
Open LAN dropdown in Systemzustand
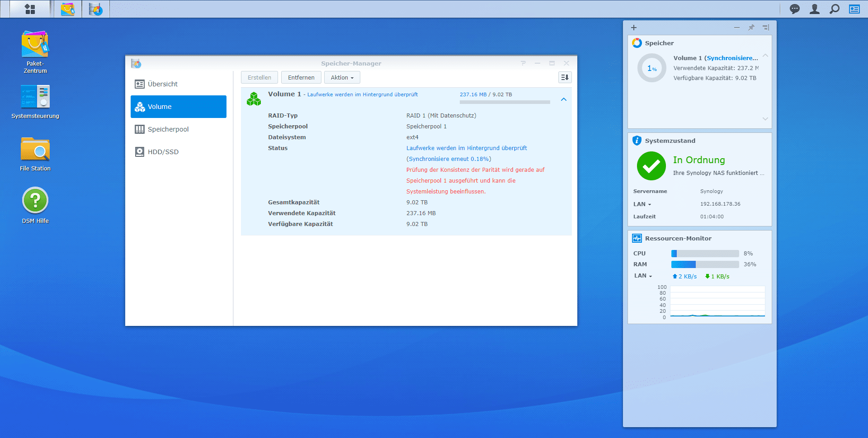pos(642,204)
